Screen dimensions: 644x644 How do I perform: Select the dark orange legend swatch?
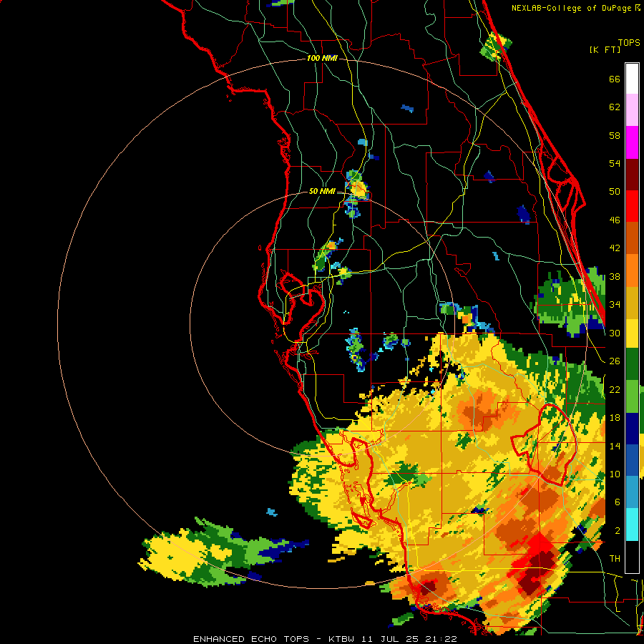point(632,238)
